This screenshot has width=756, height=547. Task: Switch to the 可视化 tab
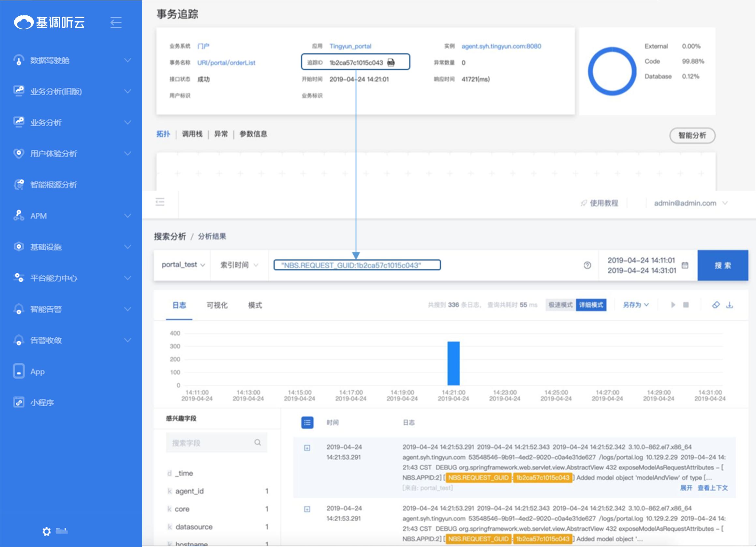217,305
